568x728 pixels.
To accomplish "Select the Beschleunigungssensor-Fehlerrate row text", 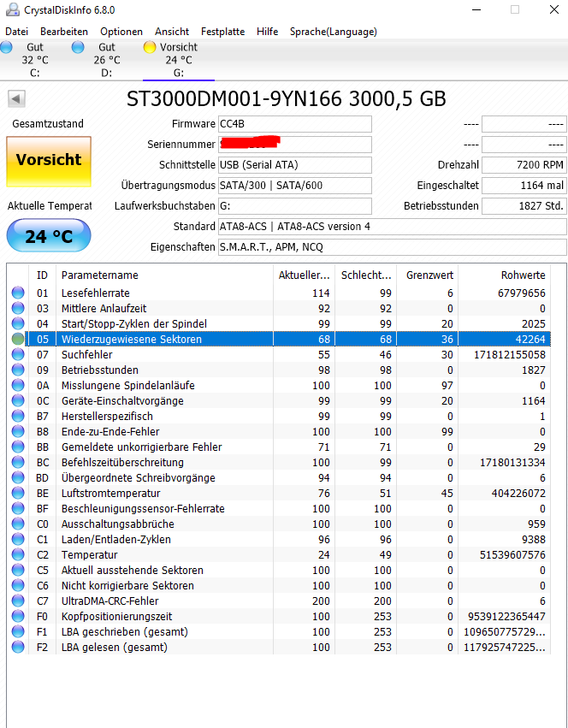I will point(143,508).
